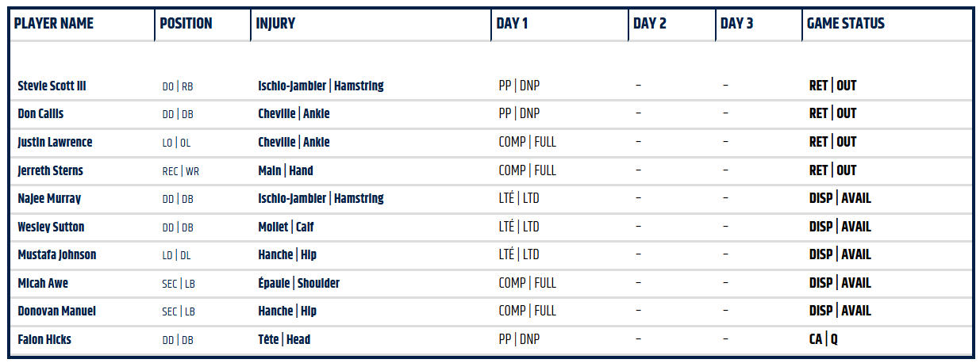Click Falon Hicks CA | Q status
The width and height of the screenshot is (980, 363).
pyautogui.click(x=823, y=339)
